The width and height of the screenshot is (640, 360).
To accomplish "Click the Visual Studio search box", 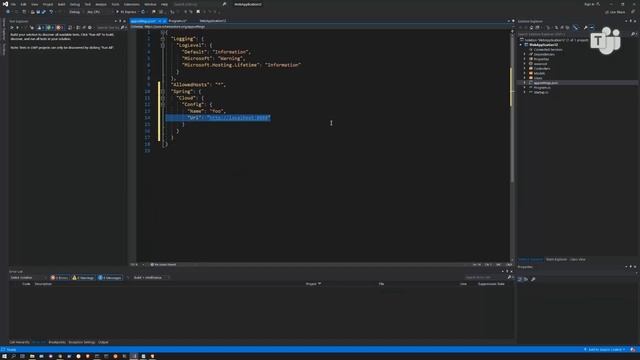I will coord(199,4).
